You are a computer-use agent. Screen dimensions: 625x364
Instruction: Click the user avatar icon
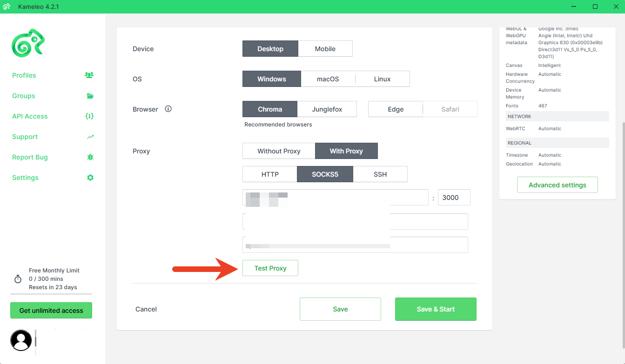[x=21, y=340]
